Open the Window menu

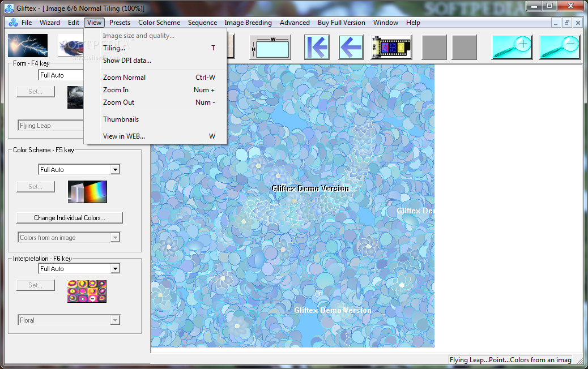(386, 23)
